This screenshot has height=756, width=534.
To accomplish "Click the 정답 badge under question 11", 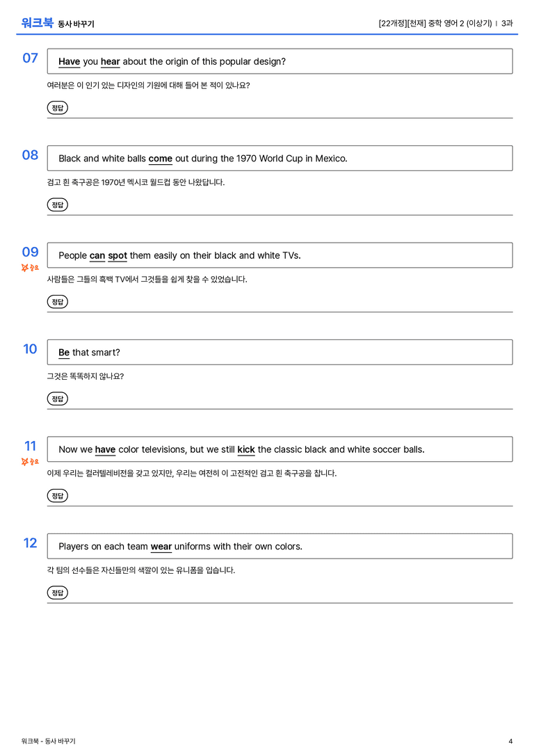I will tap(57, 495).
